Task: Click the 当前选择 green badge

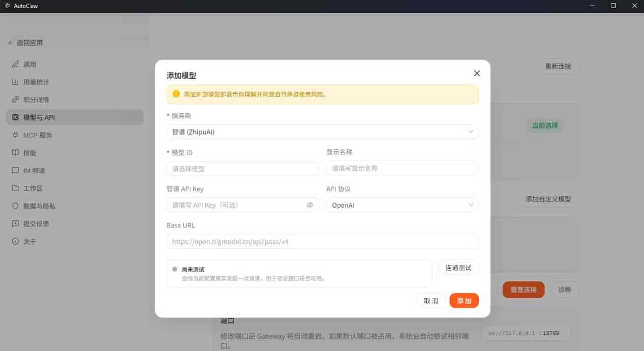Action: point(545,125)
